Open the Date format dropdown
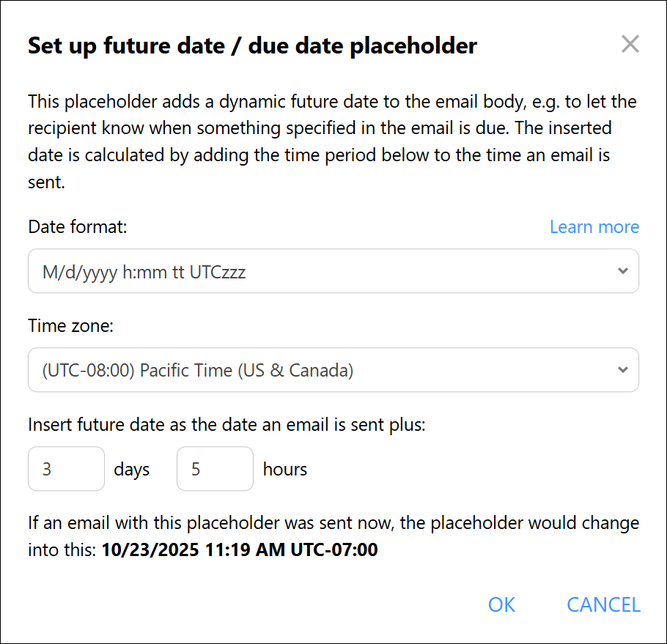The height and width of the screenshot is (644, 667). [x=333, y=272]
